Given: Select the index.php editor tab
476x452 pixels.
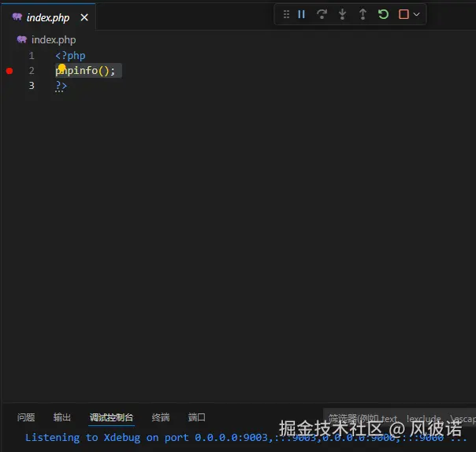Looking at the screenshot, I should point(48,17).
